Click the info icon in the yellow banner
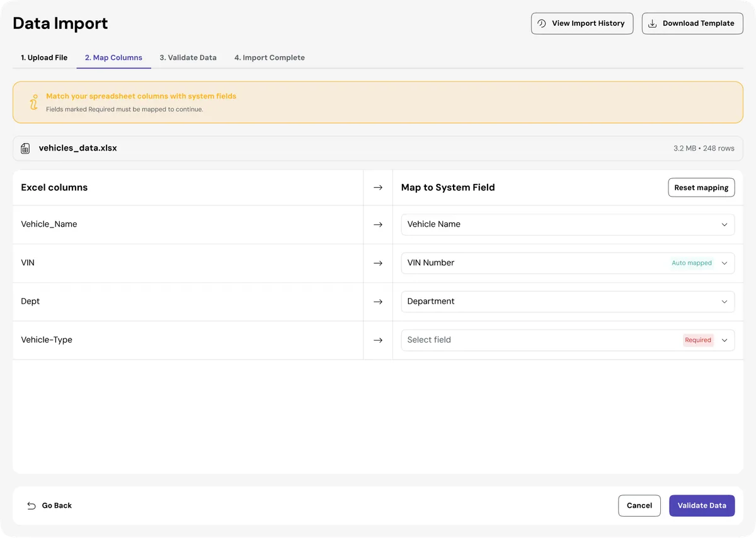 tap(33, 101)
